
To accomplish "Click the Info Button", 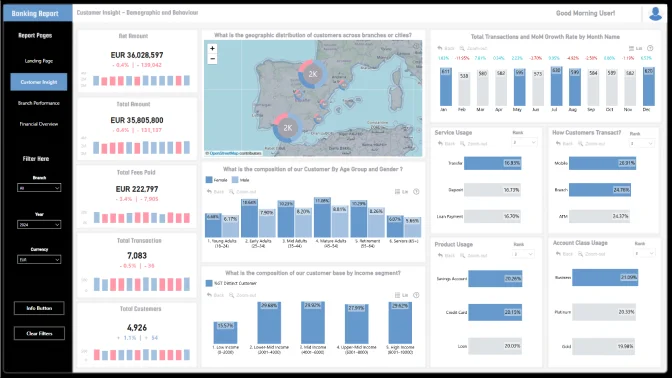I will click(39, 308).
